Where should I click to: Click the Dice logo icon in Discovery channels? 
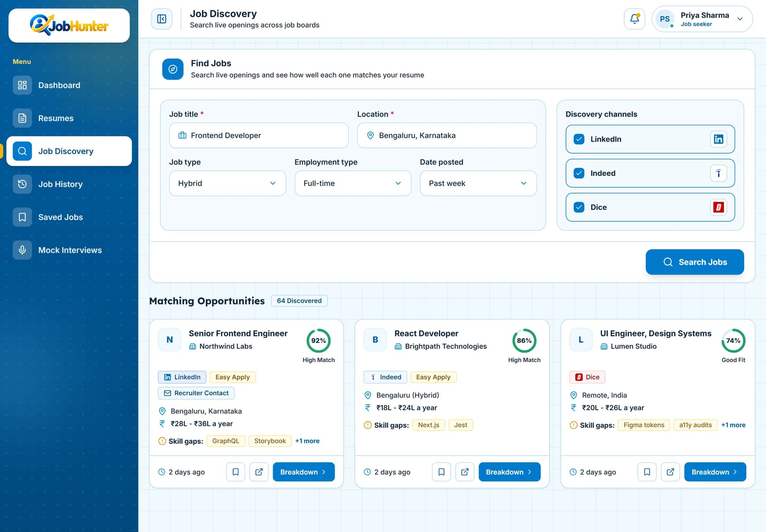point(718,207)
